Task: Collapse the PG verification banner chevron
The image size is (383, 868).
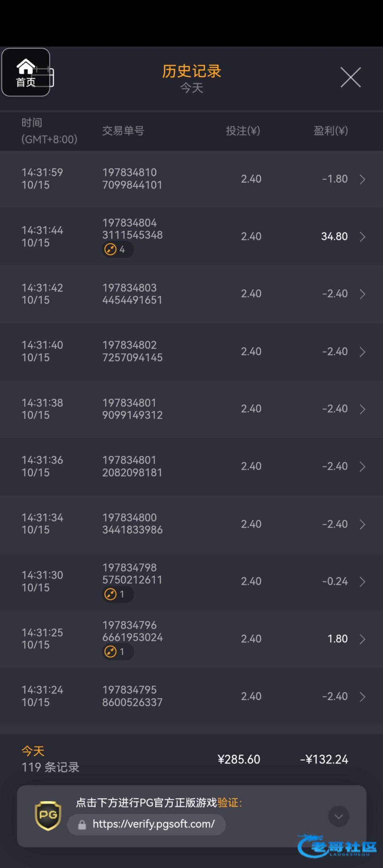Action: [339, 816]
